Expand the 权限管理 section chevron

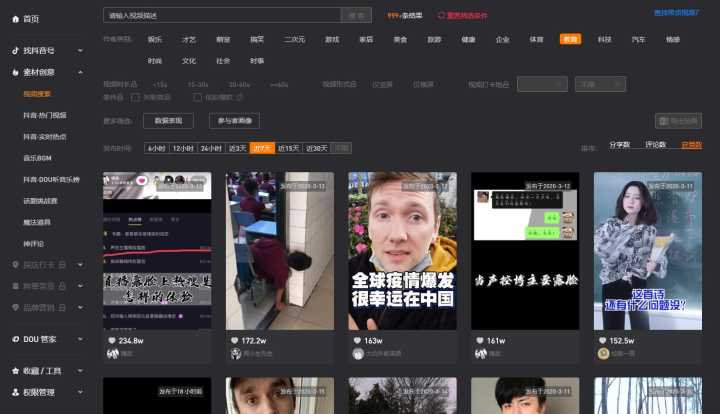(x=80, y=392)
